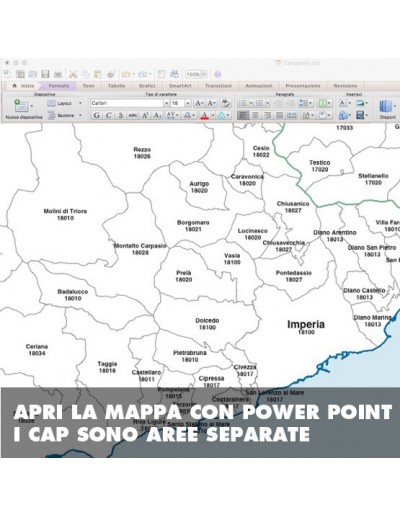This screenshot has height=517, width=400.
Task: Open the purple Help icon
Action: pos(218,74)
